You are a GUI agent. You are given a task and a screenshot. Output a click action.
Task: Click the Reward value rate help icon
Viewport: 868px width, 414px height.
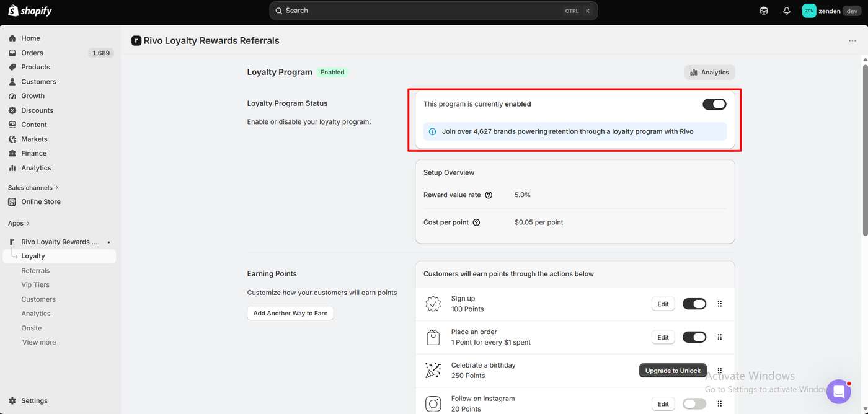coord(489,195)
